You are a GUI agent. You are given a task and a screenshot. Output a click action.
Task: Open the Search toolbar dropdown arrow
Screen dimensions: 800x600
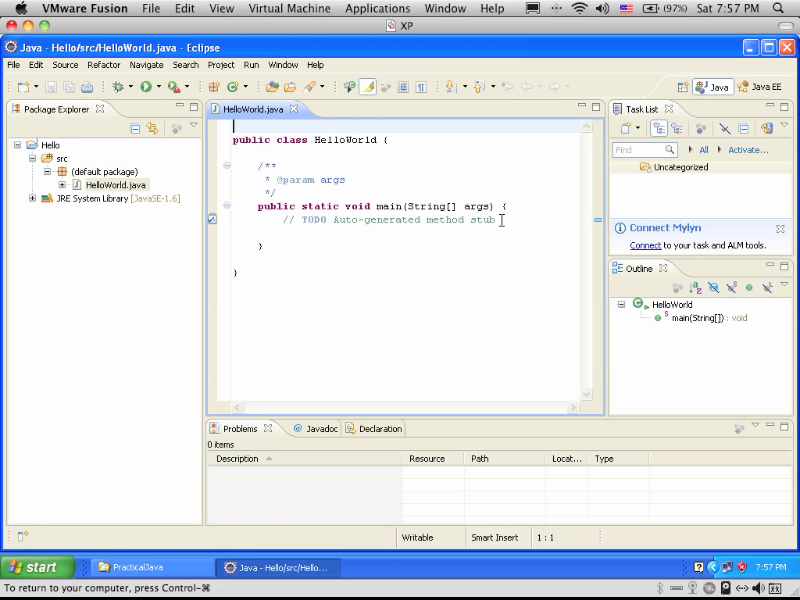click(322, 87)
